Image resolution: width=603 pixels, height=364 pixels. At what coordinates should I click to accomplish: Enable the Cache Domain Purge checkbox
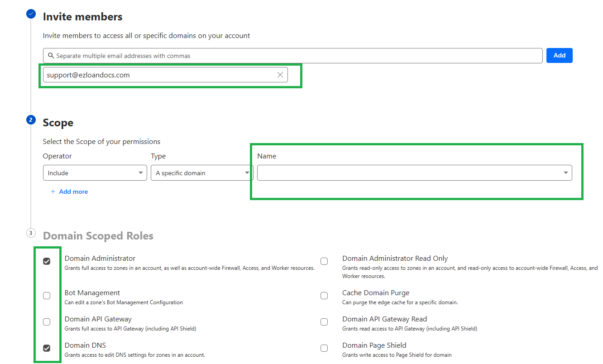click(324, 296)
